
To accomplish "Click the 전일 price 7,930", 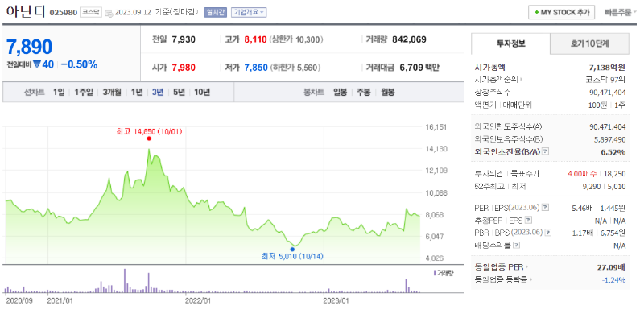I will [x=184, y=40].
